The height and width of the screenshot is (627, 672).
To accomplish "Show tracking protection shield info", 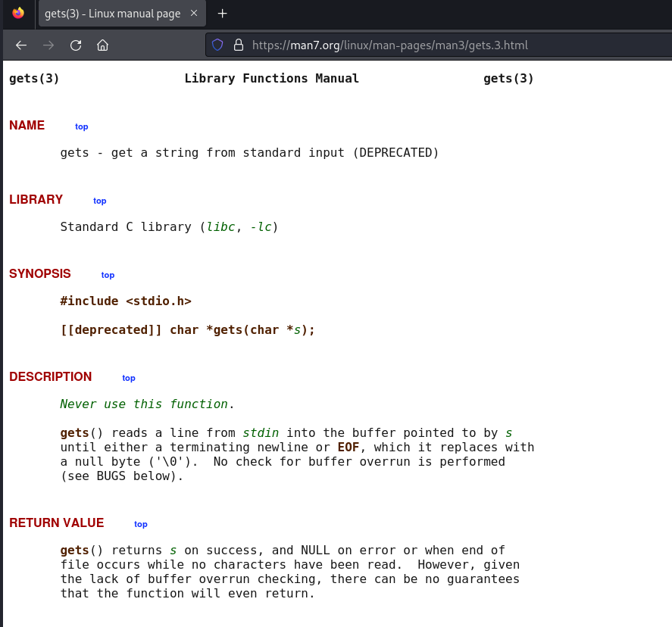I will pos(217,45).
